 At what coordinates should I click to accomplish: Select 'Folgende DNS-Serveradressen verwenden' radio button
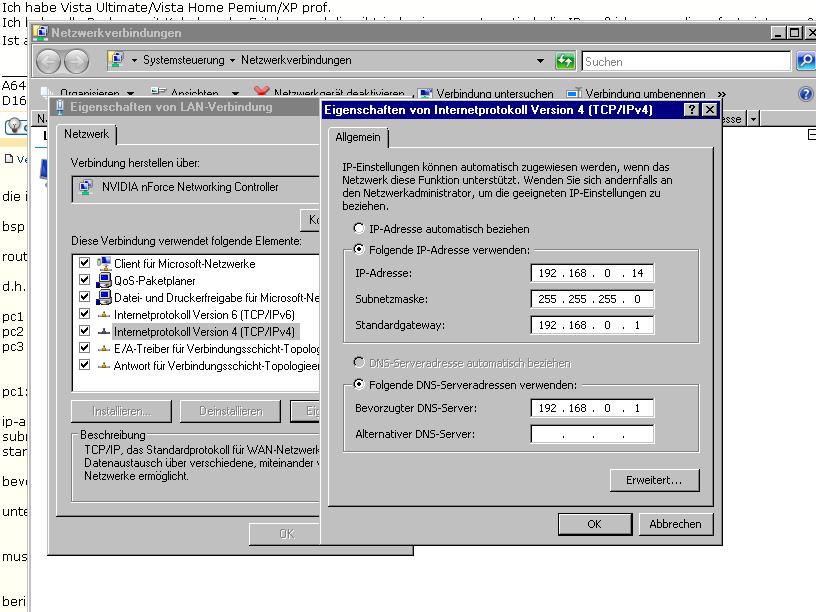click(360, 385)
